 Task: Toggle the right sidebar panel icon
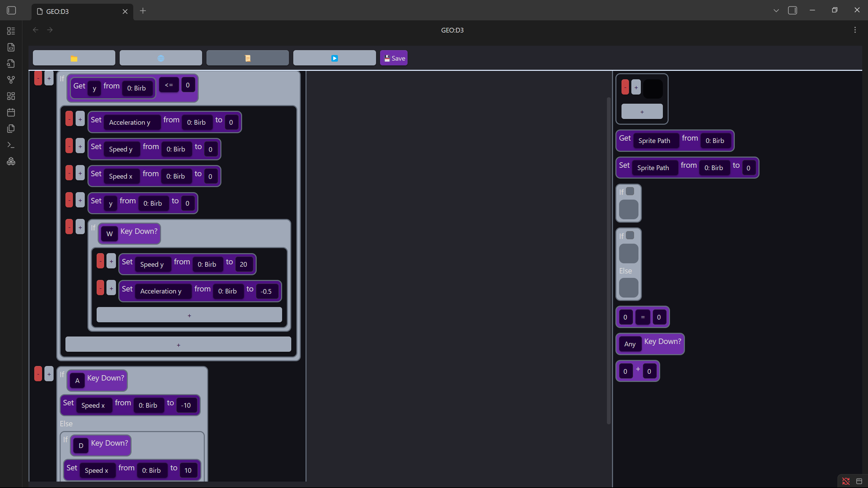[792, 11]
